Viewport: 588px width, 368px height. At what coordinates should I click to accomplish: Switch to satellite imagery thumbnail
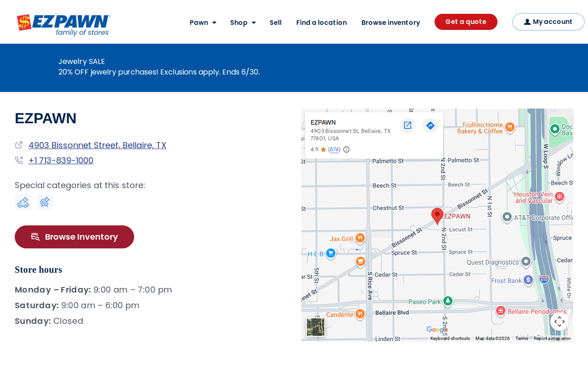(316, 327)
